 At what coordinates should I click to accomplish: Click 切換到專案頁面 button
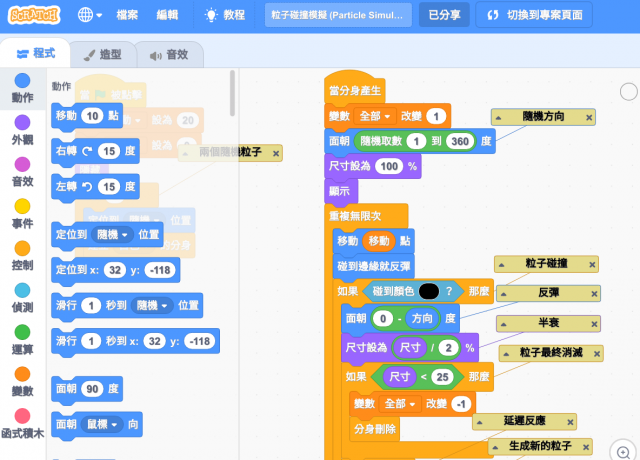tap(534, 15)
